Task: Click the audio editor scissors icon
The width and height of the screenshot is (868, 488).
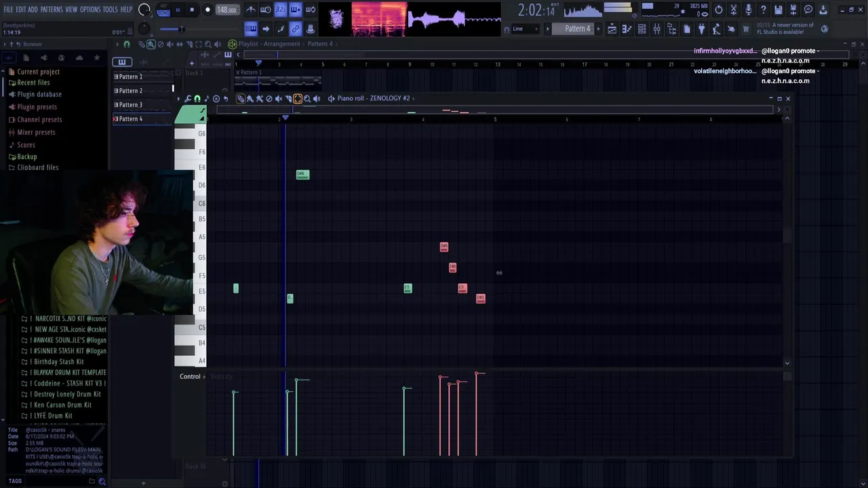Action: (734, 9)
